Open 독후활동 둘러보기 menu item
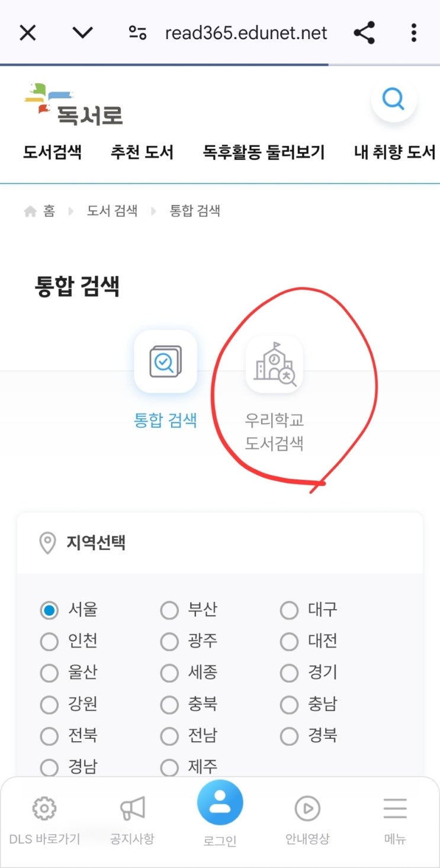Screen dimensions: 440x868 (264, 153)
